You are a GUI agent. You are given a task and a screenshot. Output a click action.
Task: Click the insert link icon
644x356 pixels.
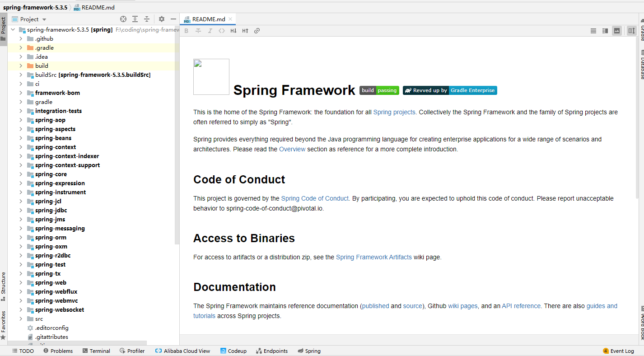[257, 31]
